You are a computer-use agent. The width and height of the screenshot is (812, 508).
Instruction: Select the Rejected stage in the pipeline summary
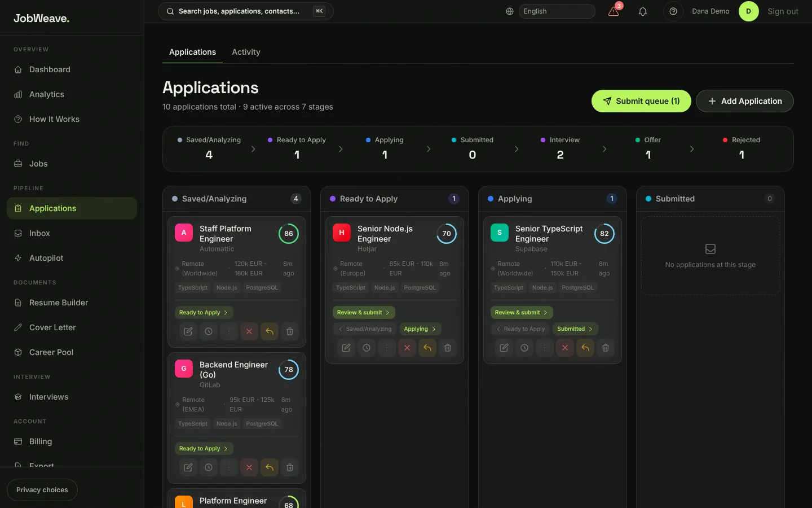742,148
